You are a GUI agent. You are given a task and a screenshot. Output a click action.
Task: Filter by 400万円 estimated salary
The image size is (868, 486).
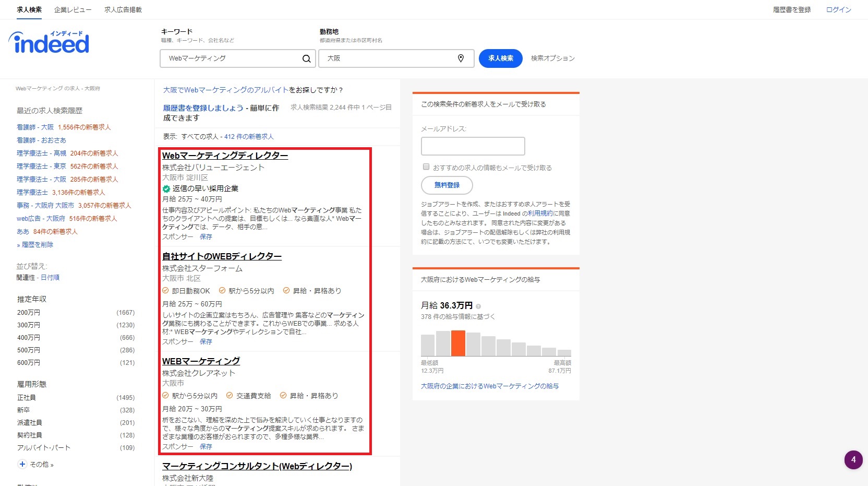click(29, 338)
